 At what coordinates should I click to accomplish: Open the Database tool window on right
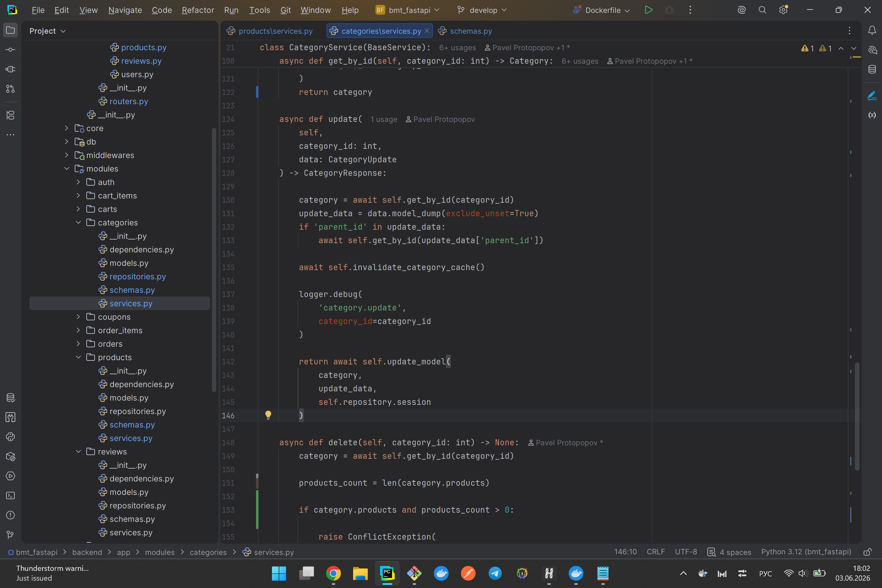tap(872, 70)
